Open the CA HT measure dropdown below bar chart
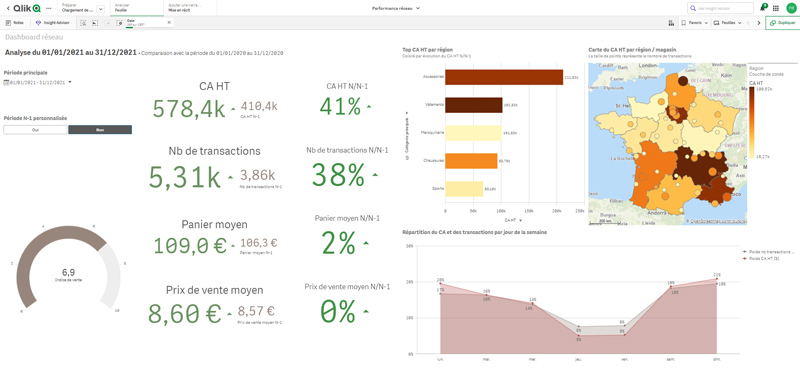The height and width of the screenshot is (375, 800). pyautogui.click(x=513, y=220)
